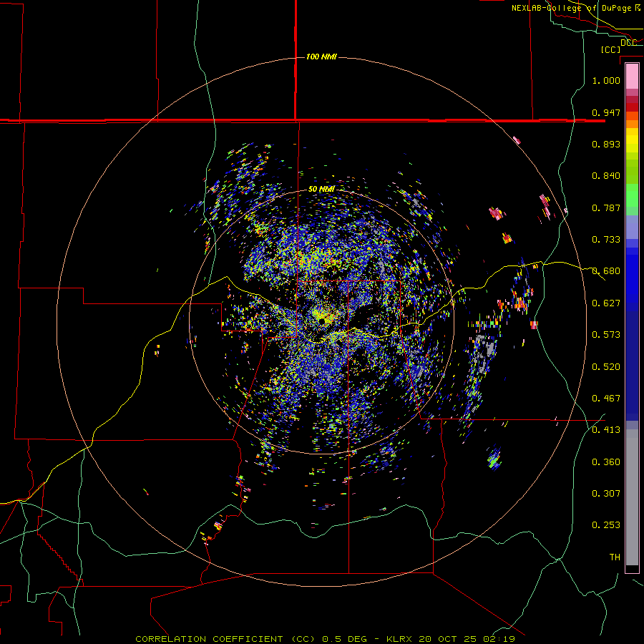Image resolution: width=644 pixels, height=644 pixels.
Task: Click the 0.947 scale value
Action: pos(606,112)
